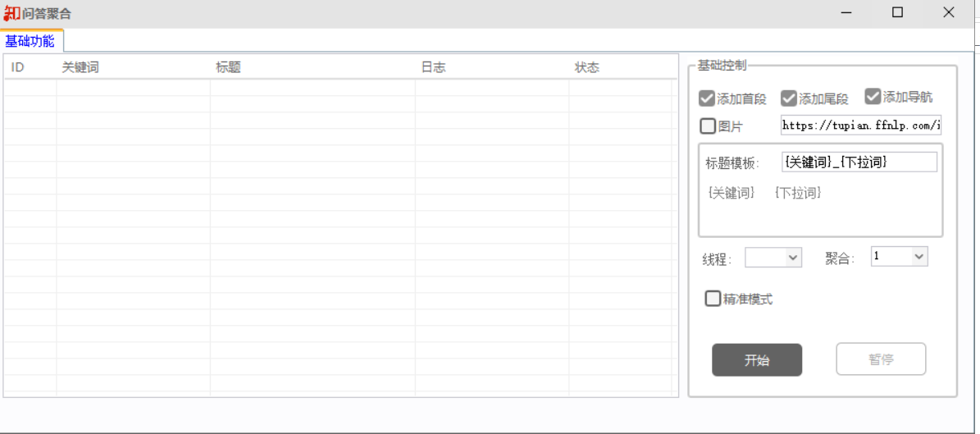Uncheck the 添加导航 checkbox
The height and width of the screenshot is (434, 980).
[873, 96]
